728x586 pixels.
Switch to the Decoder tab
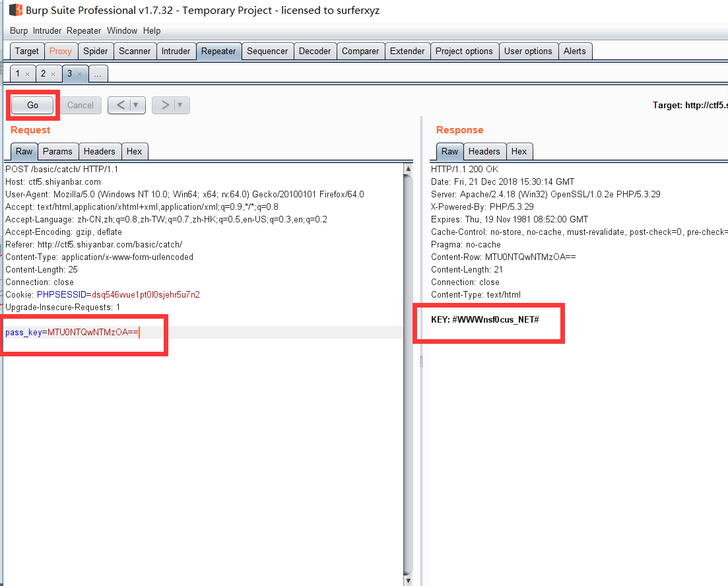[314, 51]
